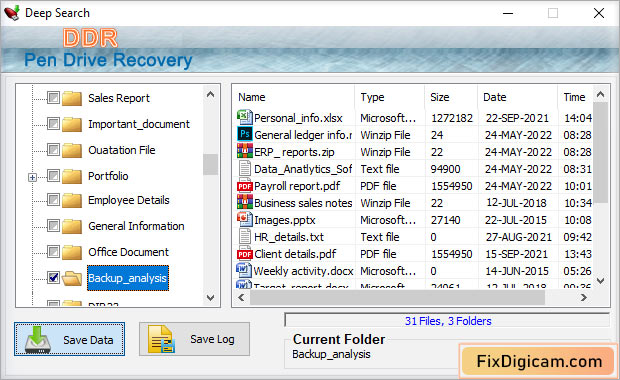The width and height of the screenshot is (620, 380).
Task: Select the General Information tree folder
Action: [x=136, y=226]
